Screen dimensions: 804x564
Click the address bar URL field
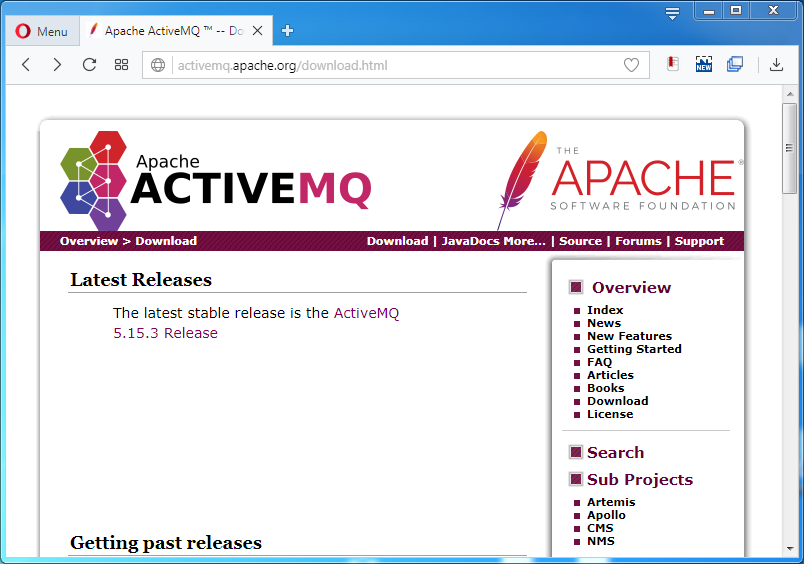point(395,65)
